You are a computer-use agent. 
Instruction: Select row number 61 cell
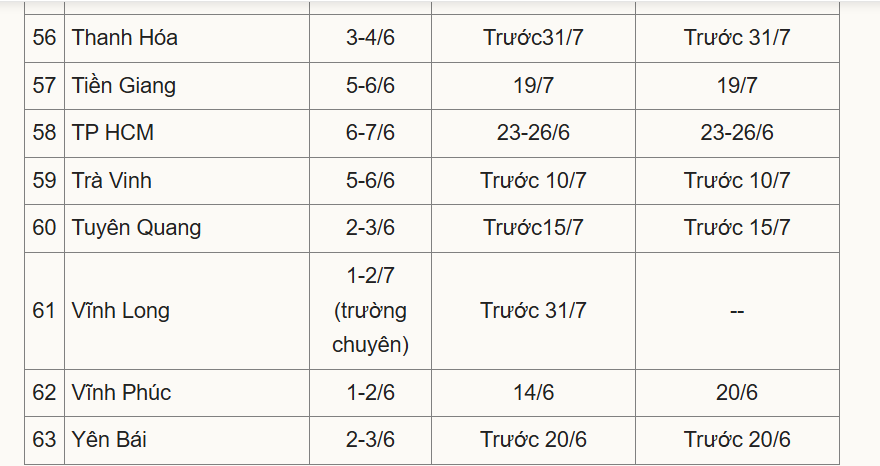coord(44,310)
